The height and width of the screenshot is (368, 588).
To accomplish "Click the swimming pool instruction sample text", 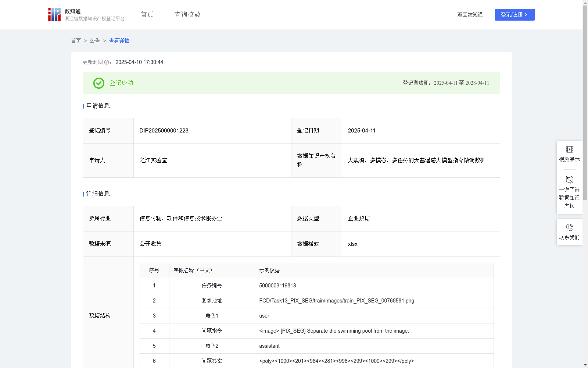I will pyautogui.click(x=334, y=331).
